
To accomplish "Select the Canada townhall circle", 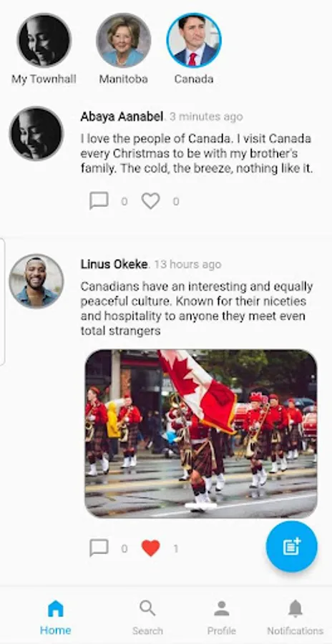I will pos(194,40).
